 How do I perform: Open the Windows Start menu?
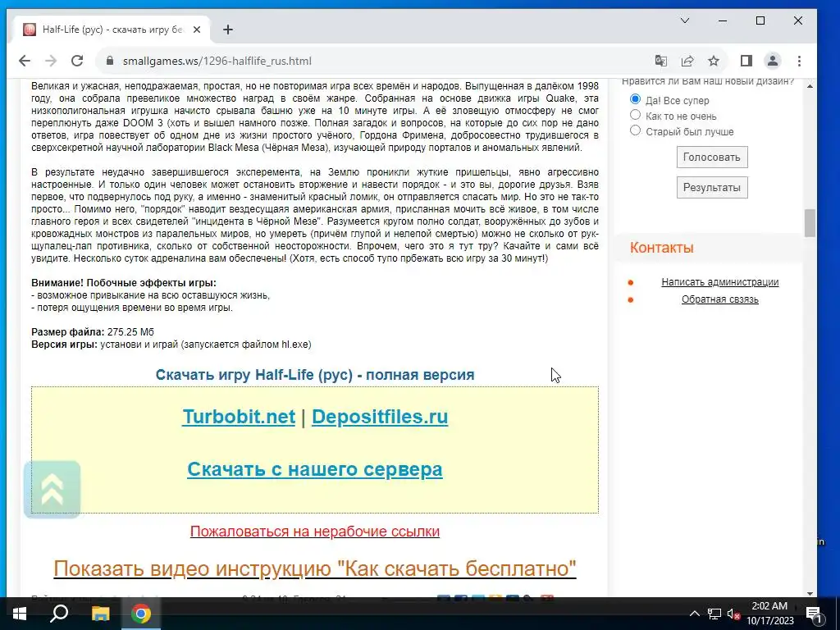[20, 614]
